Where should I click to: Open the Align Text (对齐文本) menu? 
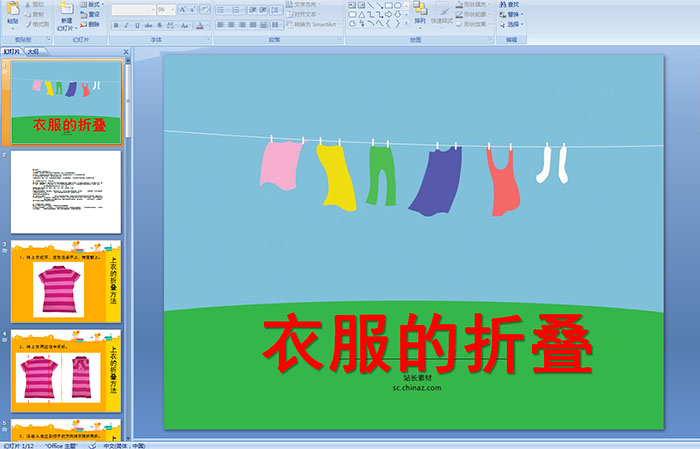pos(302,14)
